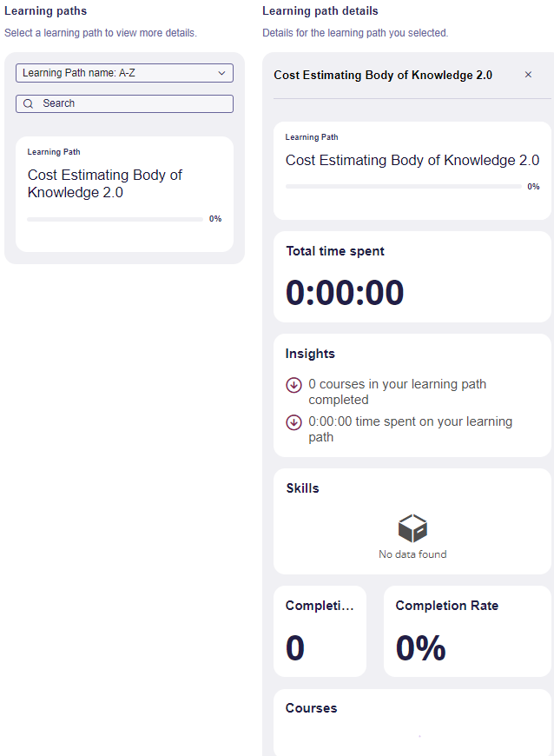The width and height of the screenshot is (554, 756).
Task: Click the Completions card showing 0
Action: [x=320, y=631]
